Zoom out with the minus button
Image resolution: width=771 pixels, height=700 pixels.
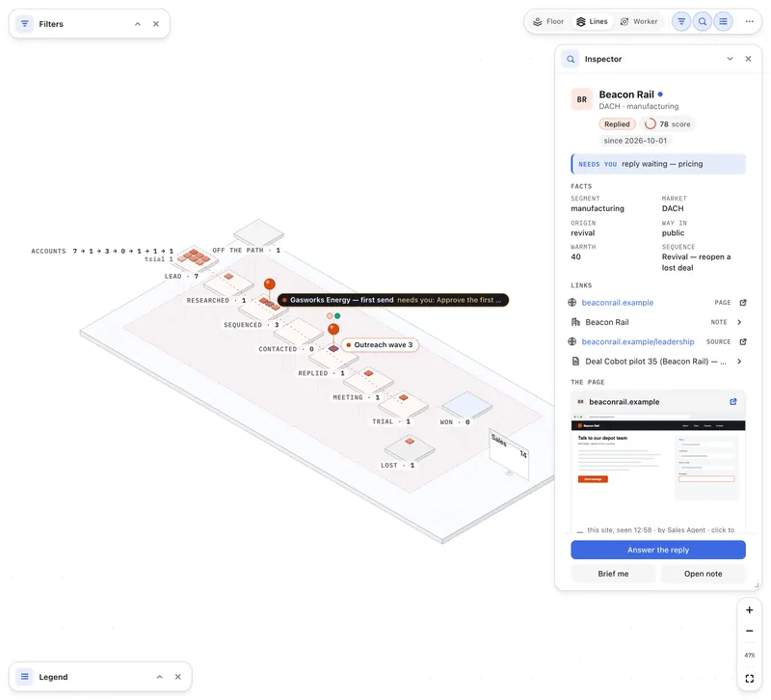[749, 632]
